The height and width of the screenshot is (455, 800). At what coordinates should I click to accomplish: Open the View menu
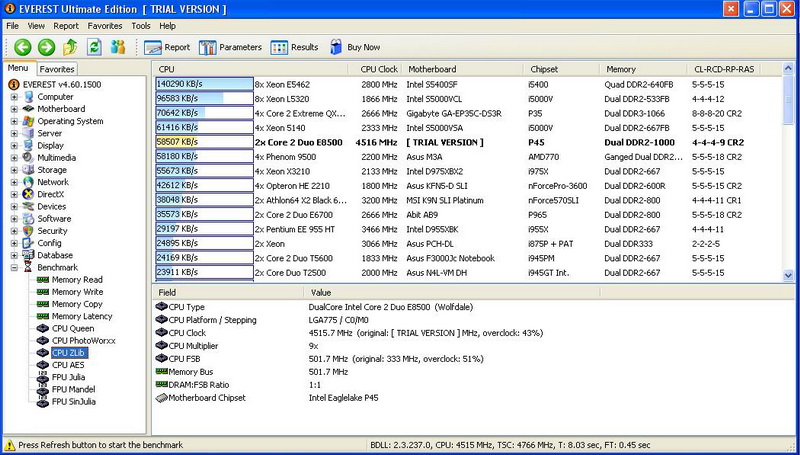point(36,26)
